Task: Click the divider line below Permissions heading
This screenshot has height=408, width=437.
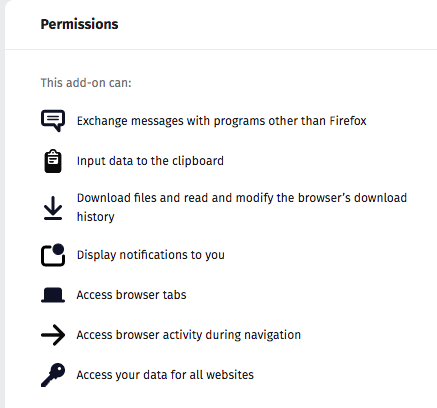Action: (221, 49)
